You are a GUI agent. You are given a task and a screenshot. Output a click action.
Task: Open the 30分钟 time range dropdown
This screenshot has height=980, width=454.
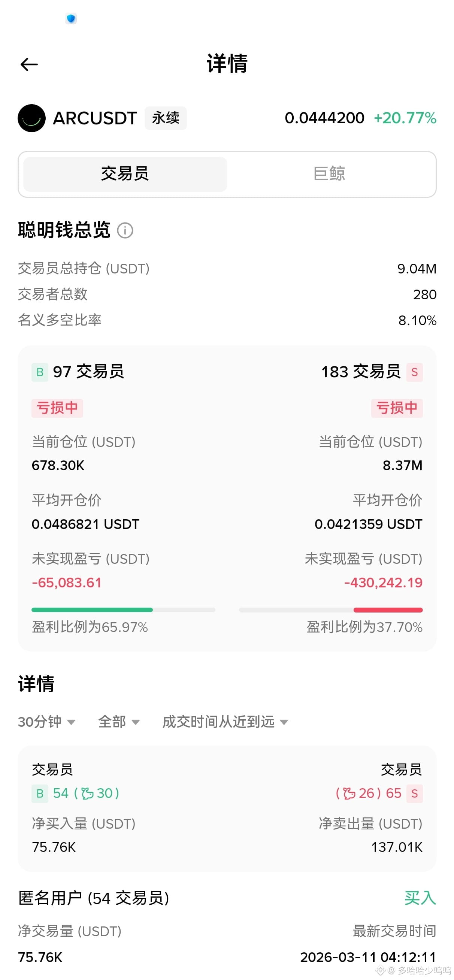(46, 722)
